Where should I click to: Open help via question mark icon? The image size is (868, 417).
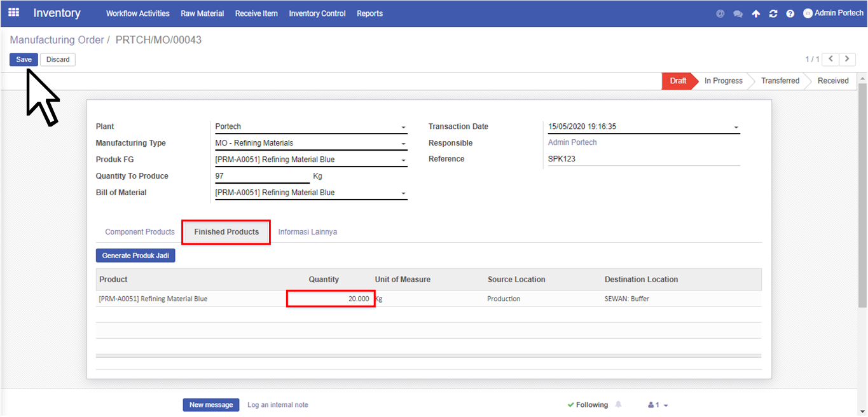click(x=790, y=13)
